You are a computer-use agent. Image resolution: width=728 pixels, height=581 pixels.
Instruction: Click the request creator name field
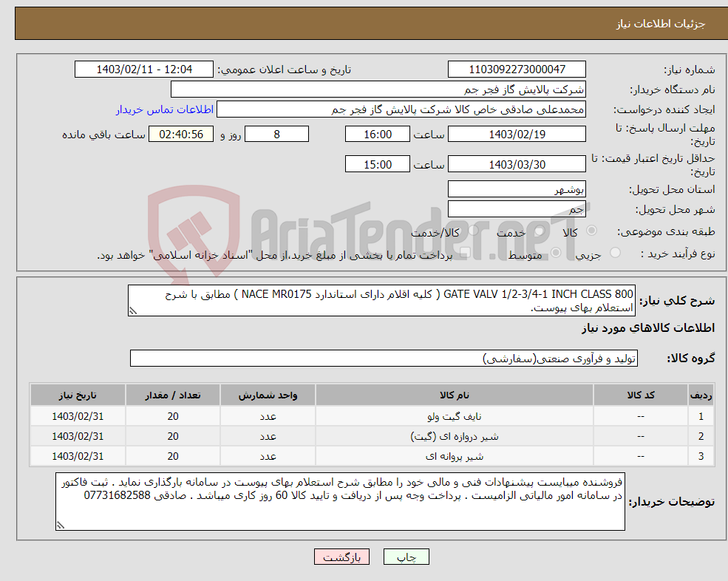[x=401, y=109]
